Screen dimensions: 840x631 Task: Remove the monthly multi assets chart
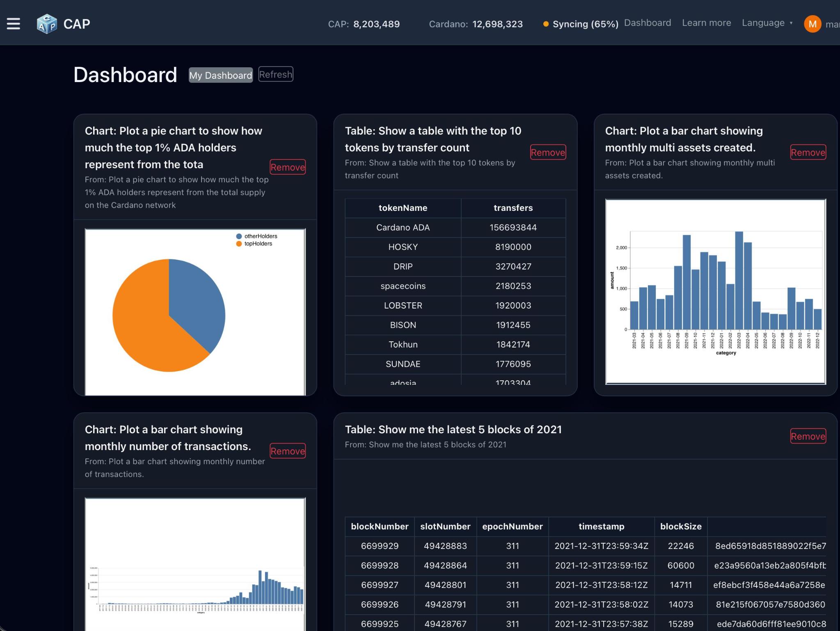coord(808,152)
